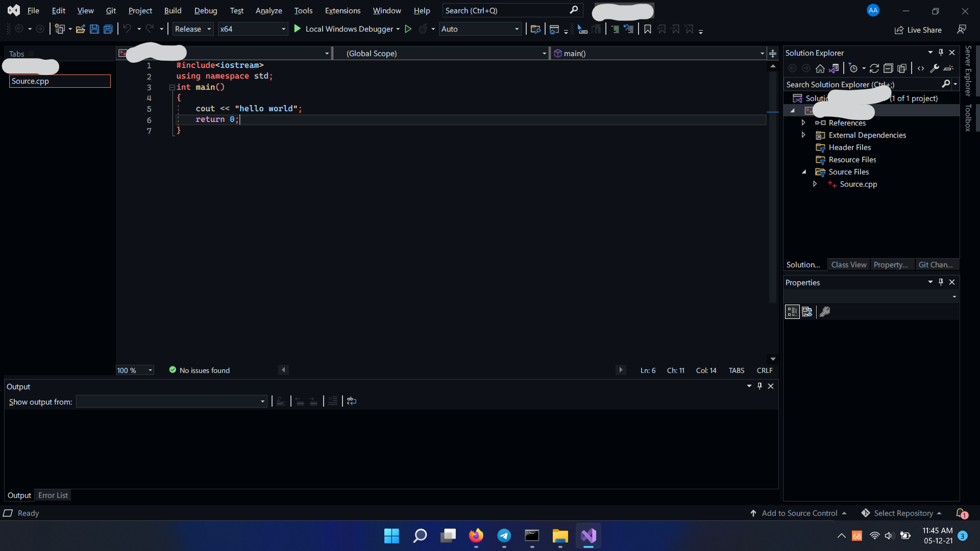Click the bookmark icon in toolbar

click(x=648, y=29)
